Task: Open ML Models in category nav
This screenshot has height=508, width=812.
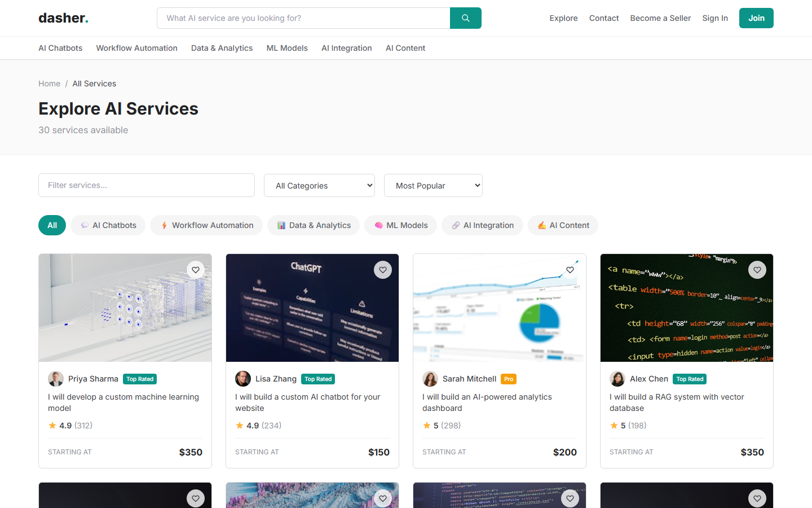Action: click(287, 48)
